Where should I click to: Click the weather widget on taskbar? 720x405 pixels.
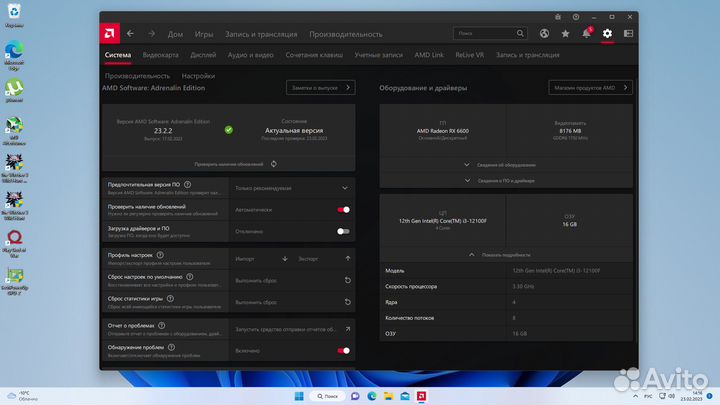(23, 396)
